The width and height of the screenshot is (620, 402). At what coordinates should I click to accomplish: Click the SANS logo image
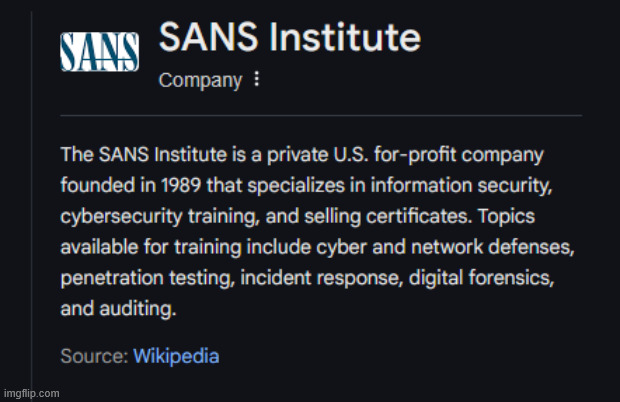click(100, 51)
